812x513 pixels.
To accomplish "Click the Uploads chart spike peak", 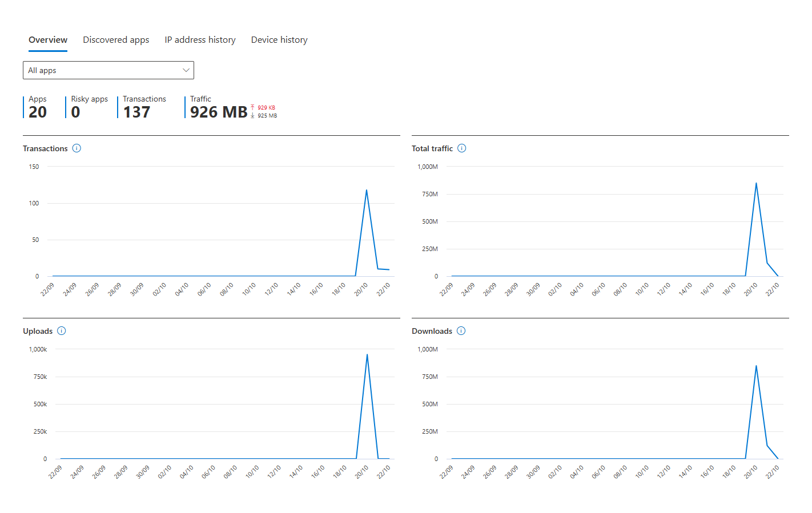I will (367, 354).
